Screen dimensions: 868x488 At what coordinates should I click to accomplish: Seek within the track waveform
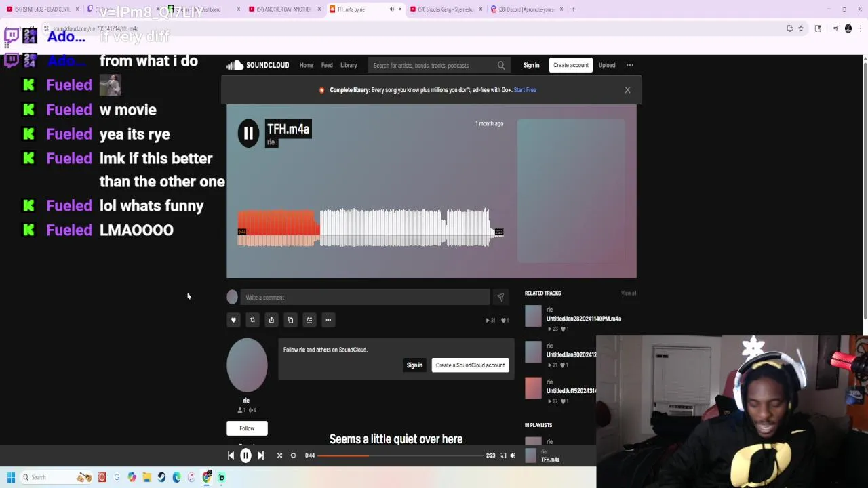point(370,228)
